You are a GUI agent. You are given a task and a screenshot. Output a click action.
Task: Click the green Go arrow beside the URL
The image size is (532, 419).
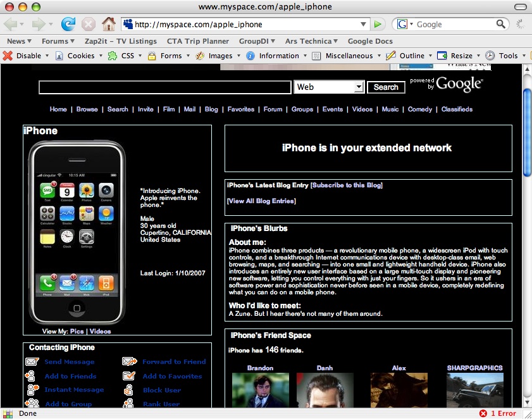(378, 24)
